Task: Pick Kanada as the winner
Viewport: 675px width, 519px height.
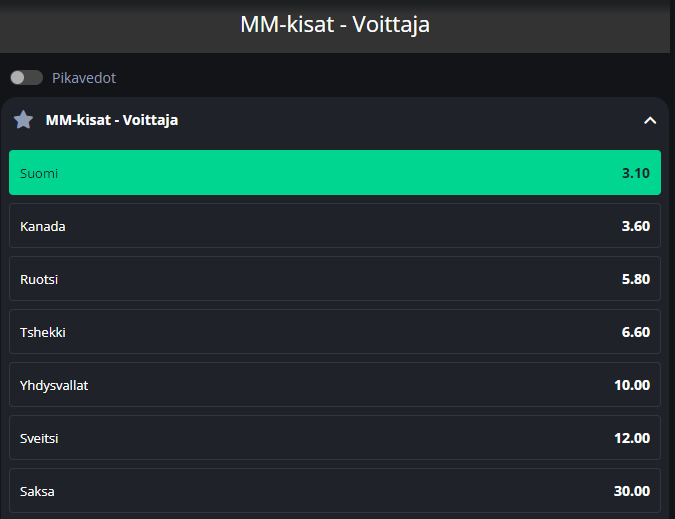Action: coord(335,226)
